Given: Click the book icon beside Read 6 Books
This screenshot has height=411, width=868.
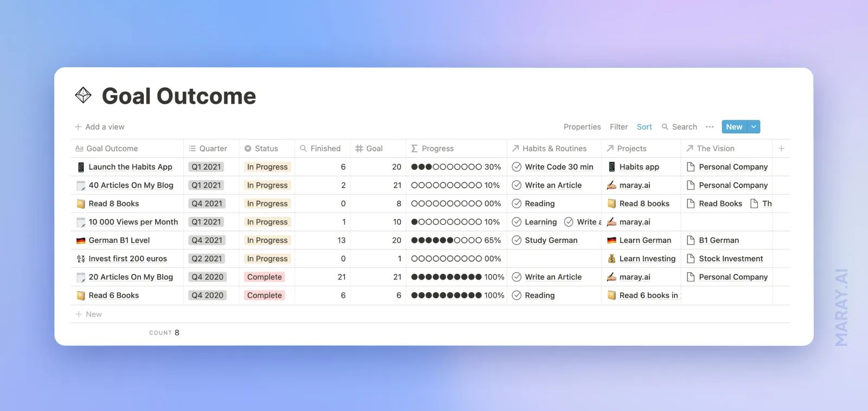Looking at the screenshot, I should click(81, 296).
